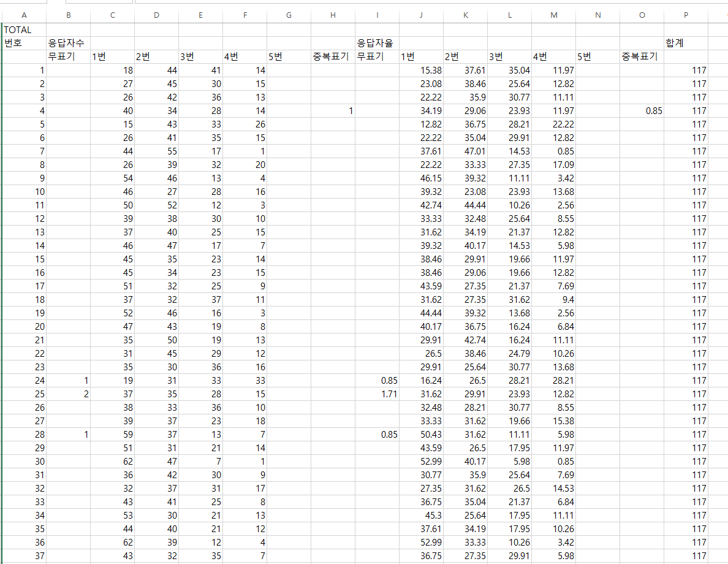Click the 17.09 percentage cell
Image resolution: width=728 pixels, height=564 pixels.
click(553, 165)
